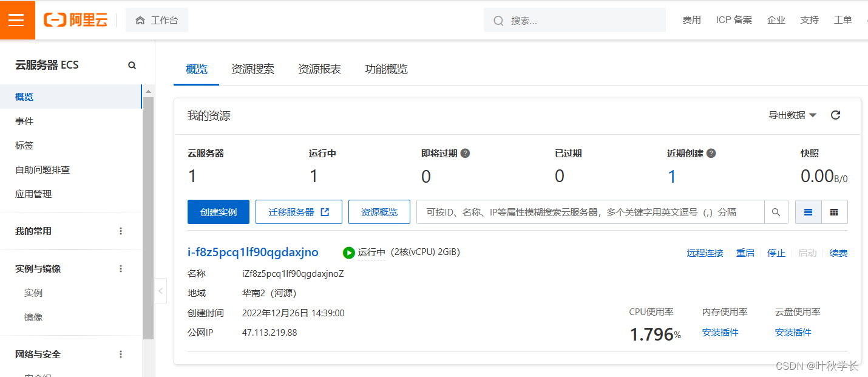Switch to grid card view layout

[x=834, y=212]
